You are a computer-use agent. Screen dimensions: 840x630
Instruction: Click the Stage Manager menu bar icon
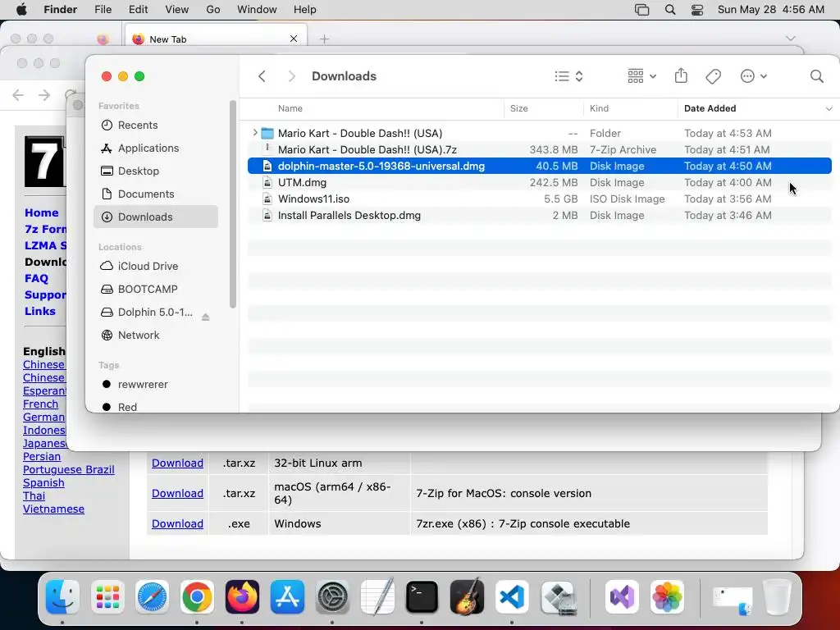(641, 10)
